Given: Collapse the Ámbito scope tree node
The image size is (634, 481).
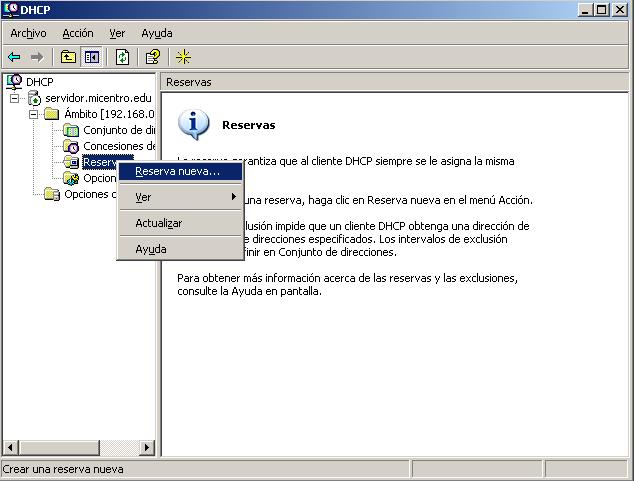Looking at the screenshot, I should pos(33,114).
